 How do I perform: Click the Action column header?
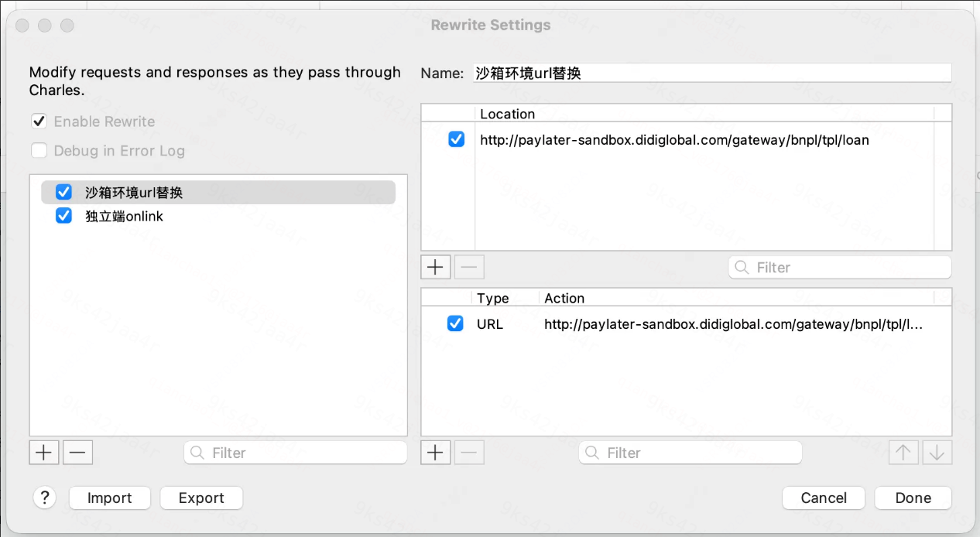tap(564, 298)
